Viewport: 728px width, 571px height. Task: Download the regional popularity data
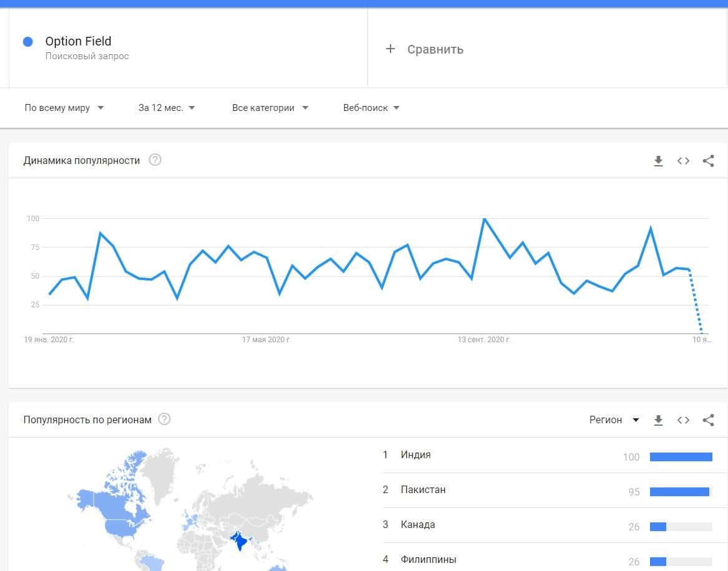click(x=658, y=420)
